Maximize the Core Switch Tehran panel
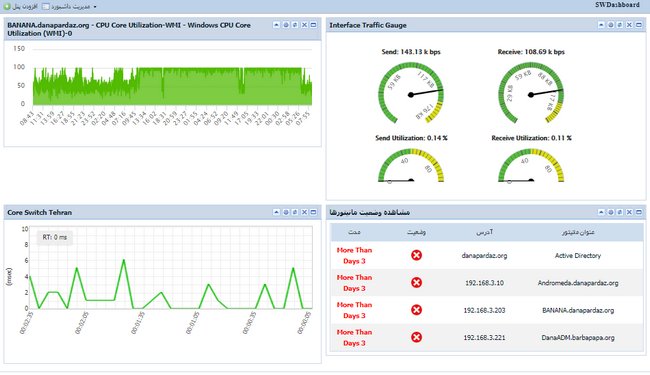This screenshot has height=375, width=650. click(x=313, y=212)
